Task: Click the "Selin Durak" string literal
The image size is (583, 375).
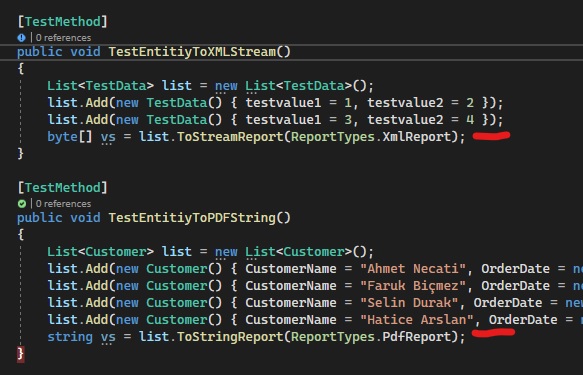Action: coord(409,303)
